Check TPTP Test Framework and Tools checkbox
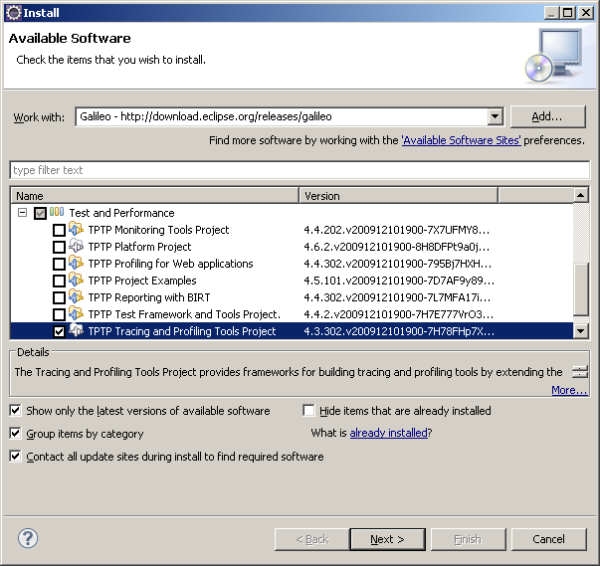The height and width of the screenshot is (566, 600). tap(59, 315)
